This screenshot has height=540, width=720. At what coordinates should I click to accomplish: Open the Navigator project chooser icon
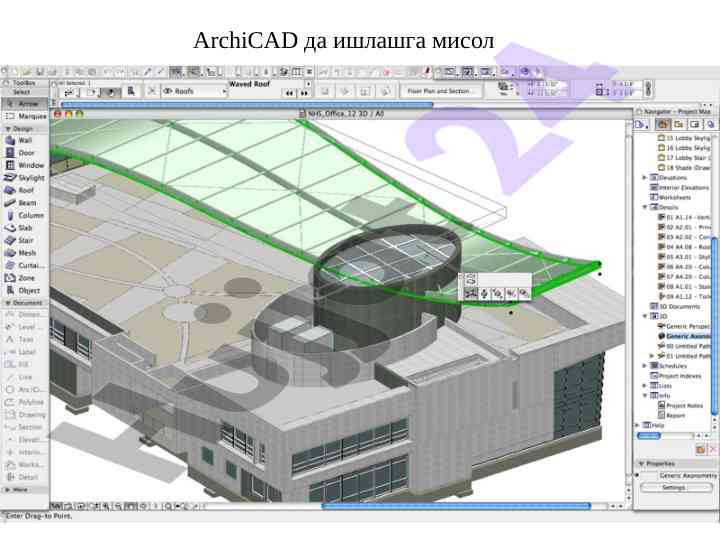[641, 124]
